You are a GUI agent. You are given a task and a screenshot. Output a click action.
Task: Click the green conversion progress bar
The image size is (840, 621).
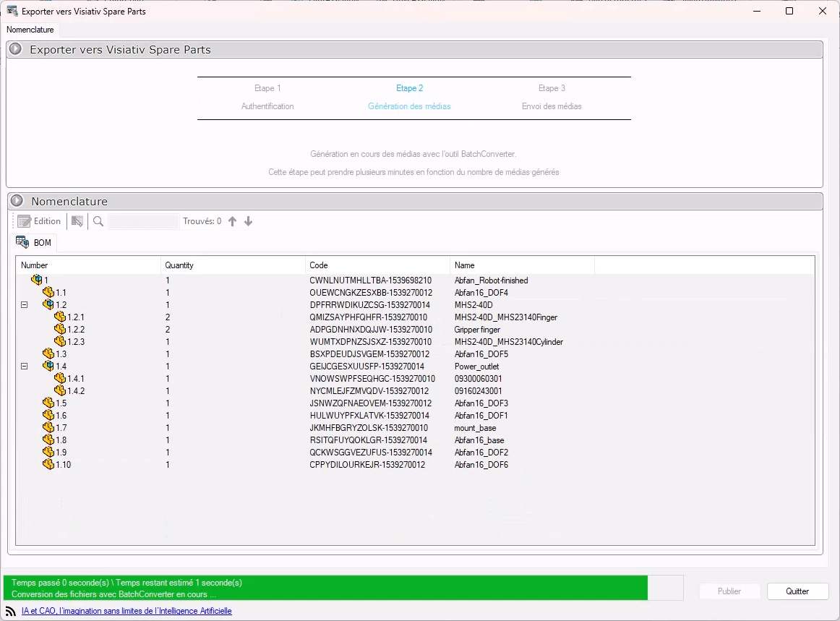(x=325, y=588)
